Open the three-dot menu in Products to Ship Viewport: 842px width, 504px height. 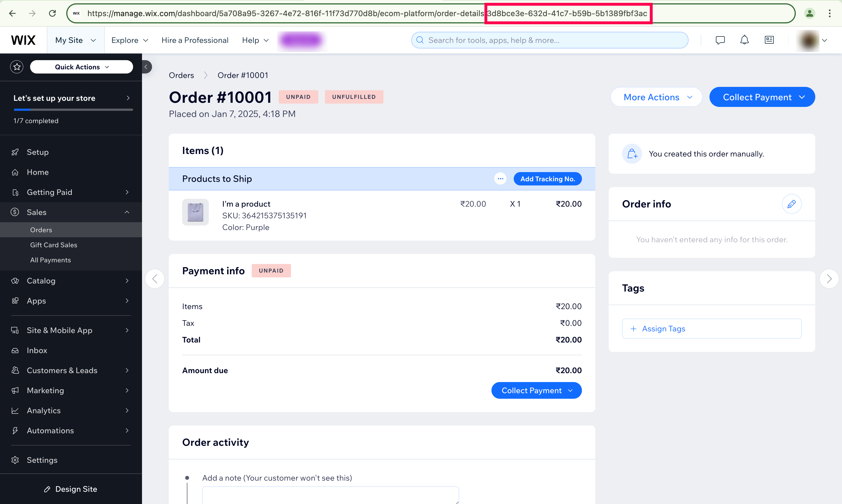tap(500, 179)
